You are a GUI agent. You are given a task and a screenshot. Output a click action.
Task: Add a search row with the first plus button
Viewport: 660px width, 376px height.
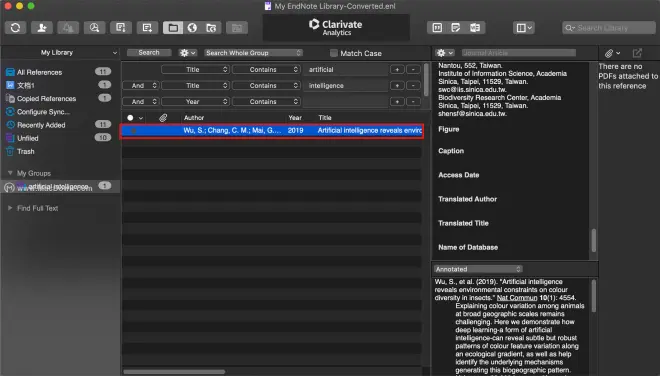[x=397, y=69]
